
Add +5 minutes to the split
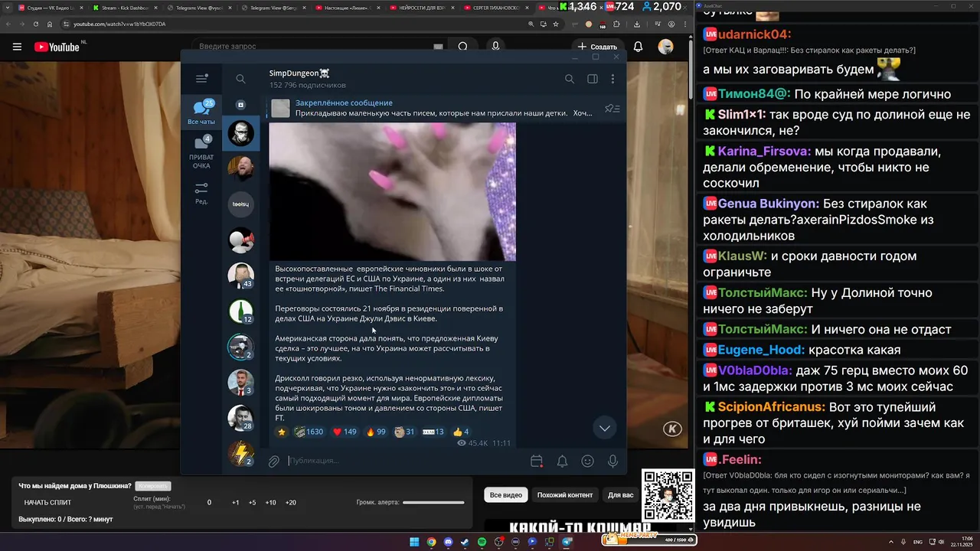(253, 503)
